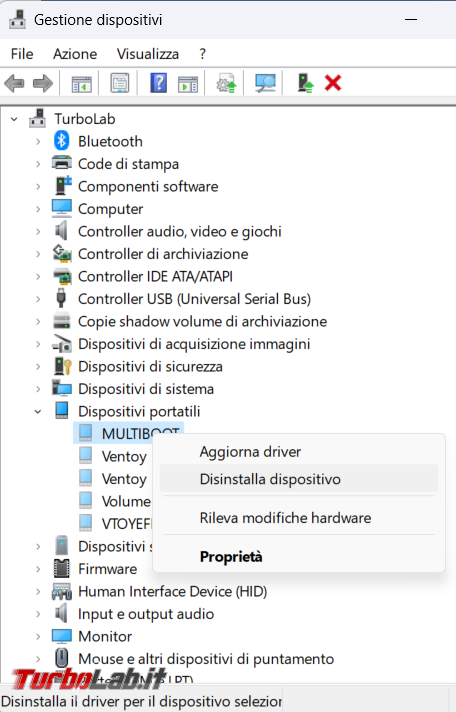The width and height of the screenshot is (456, 712).
Task: Collapse the Dispositivi portatili category
Action: pos(38,412)
